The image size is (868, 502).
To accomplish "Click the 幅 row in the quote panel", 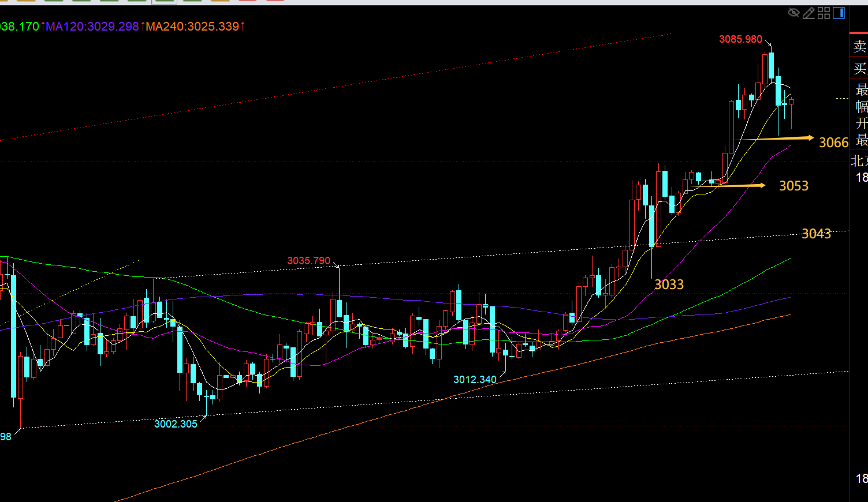I will point(861,106).
